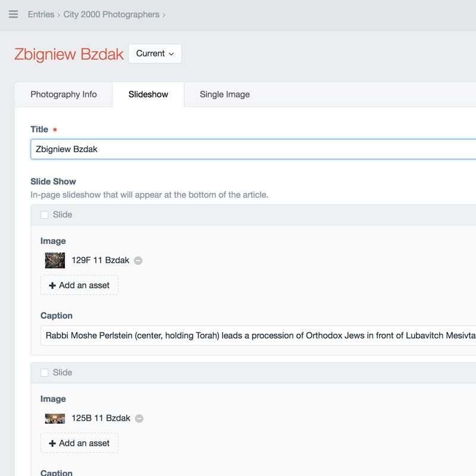Check the second Slide checkbox
Screen dimensions: 476x476
point(44,372)
